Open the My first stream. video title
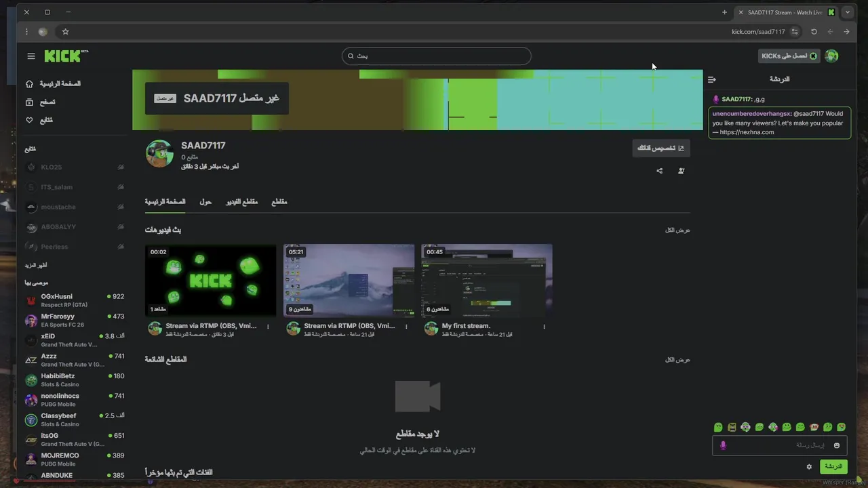Viewport: 868px width, 488px height. click(466, 326)
